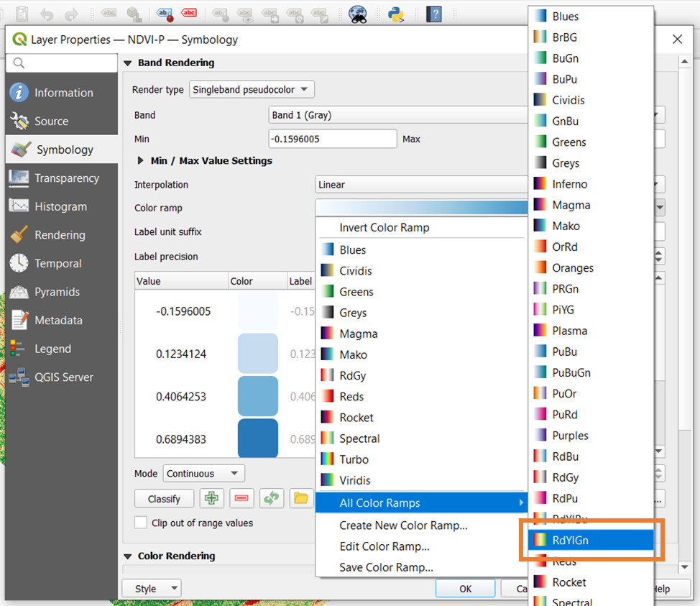Image resolution: width=700 pixels, height=606 pixels.
Task: Click the Classify button
Action: (x=164, y=498)
